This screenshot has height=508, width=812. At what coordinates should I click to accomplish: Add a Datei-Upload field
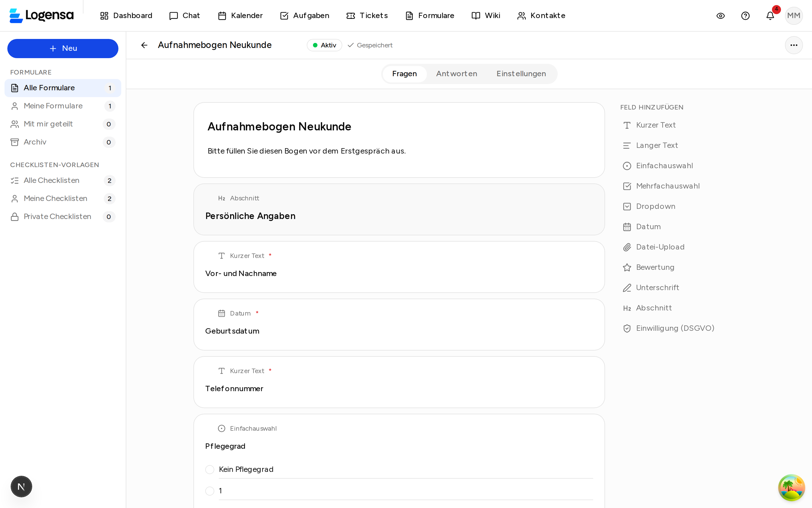coord(653,247)
